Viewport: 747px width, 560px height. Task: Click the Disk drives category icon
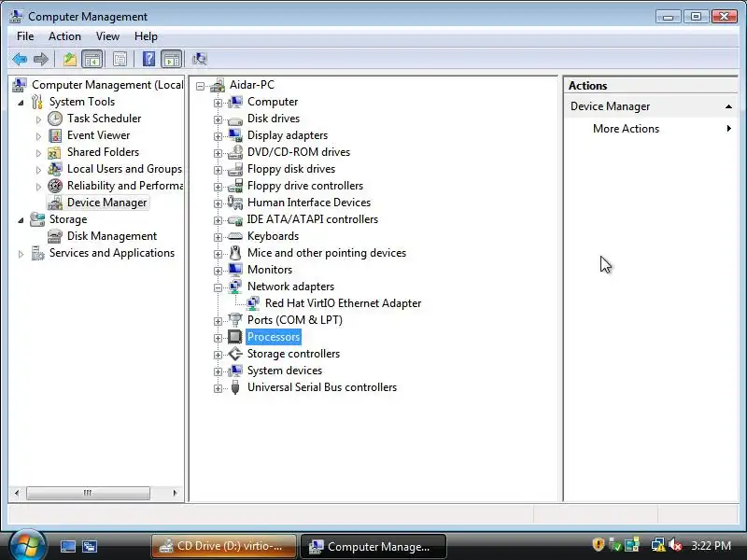[235, 119]
